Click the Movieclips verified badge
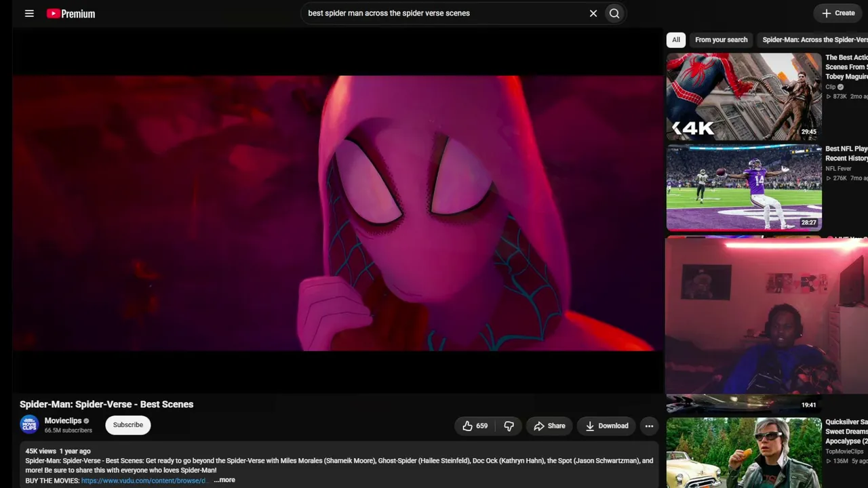The width and height of the screenshot is (868, 488). (x=86, y=421)
